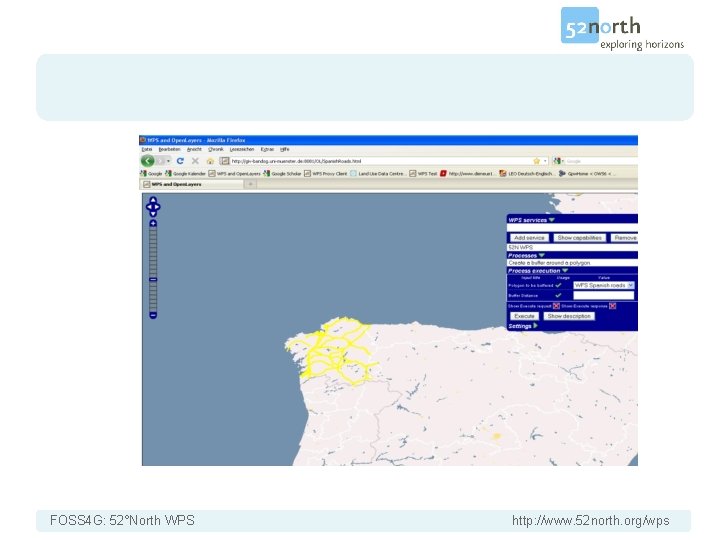720x540 pixels.
Task: Click the Show capabilities button
Action: 579,237
